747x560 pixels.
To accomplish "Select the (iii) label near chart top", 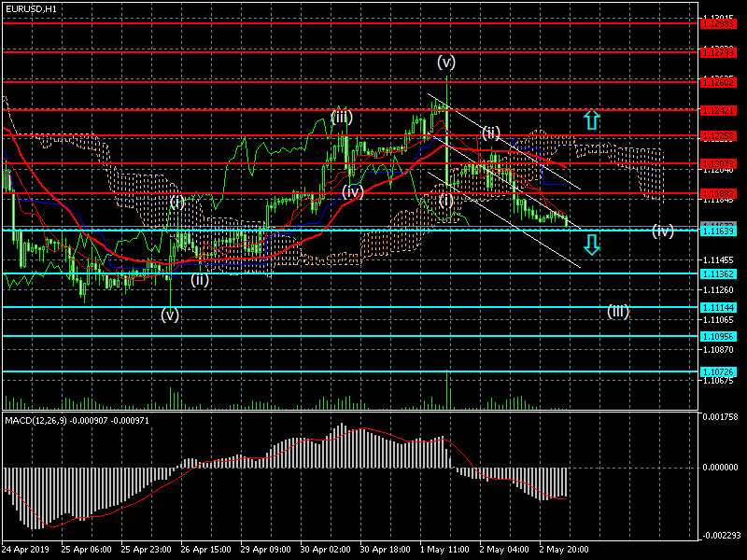I will (341, 117).
